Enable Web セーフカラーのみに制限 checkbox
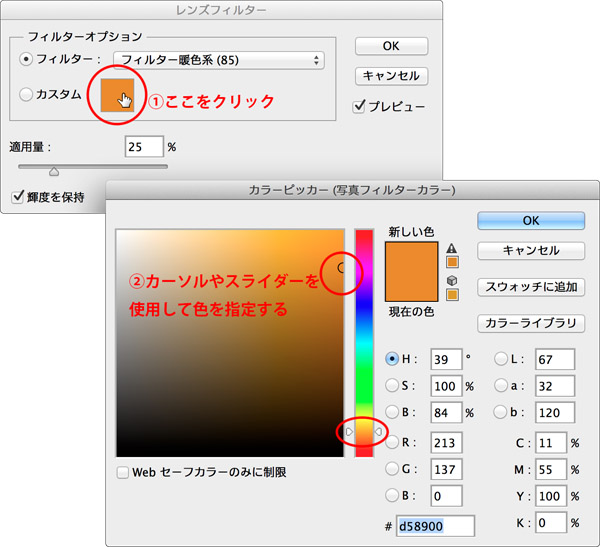Viewport: 600px width, 547px height. click(x=123, y=472)
